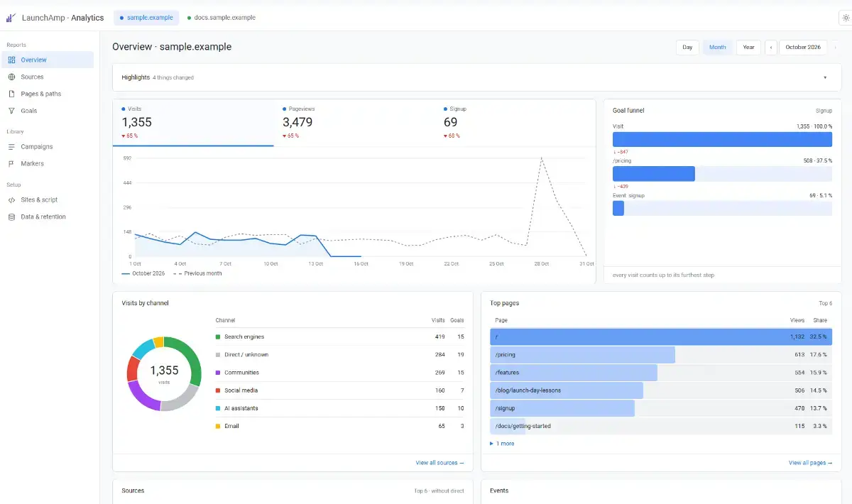Click the /signup page row
852x504 pixels.
click(x=661, y=408)
